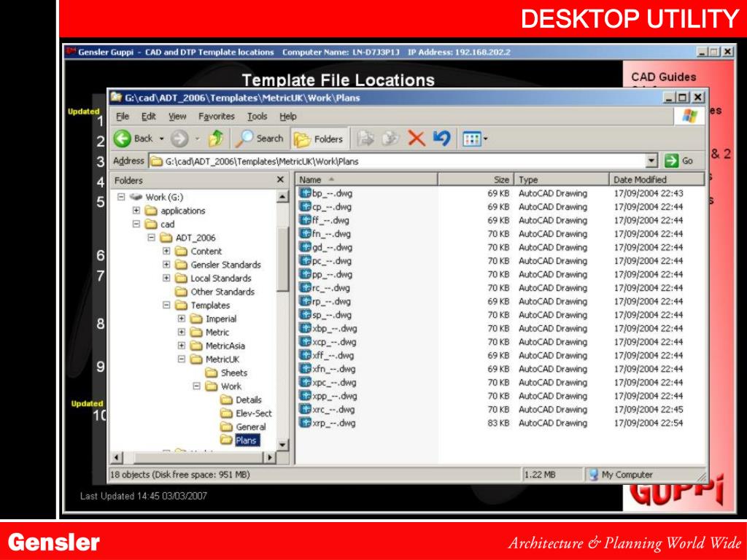Sort by the Date Modified column header
Image resolution: width=747 pixels, height=560 pixels.
tap(657, 179)
